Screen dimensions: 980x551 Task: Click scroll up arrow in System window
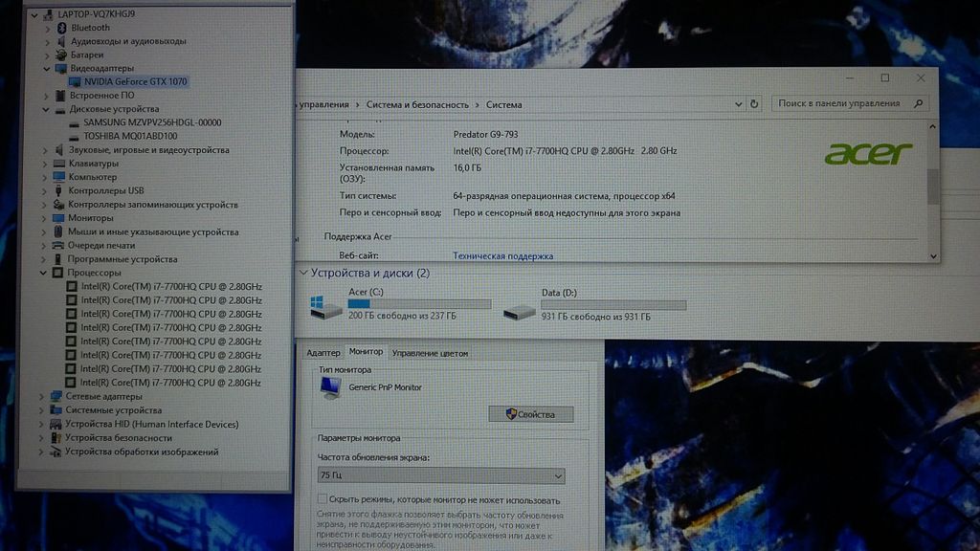(x=933, y=126)
